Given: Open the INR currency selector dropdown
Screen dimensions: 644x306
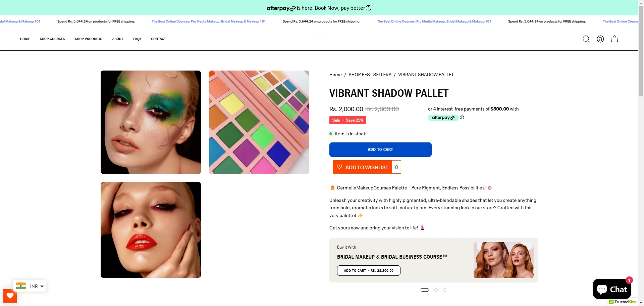Looking at the screenshot, I should pyautogui.click(x=30, y=286).
